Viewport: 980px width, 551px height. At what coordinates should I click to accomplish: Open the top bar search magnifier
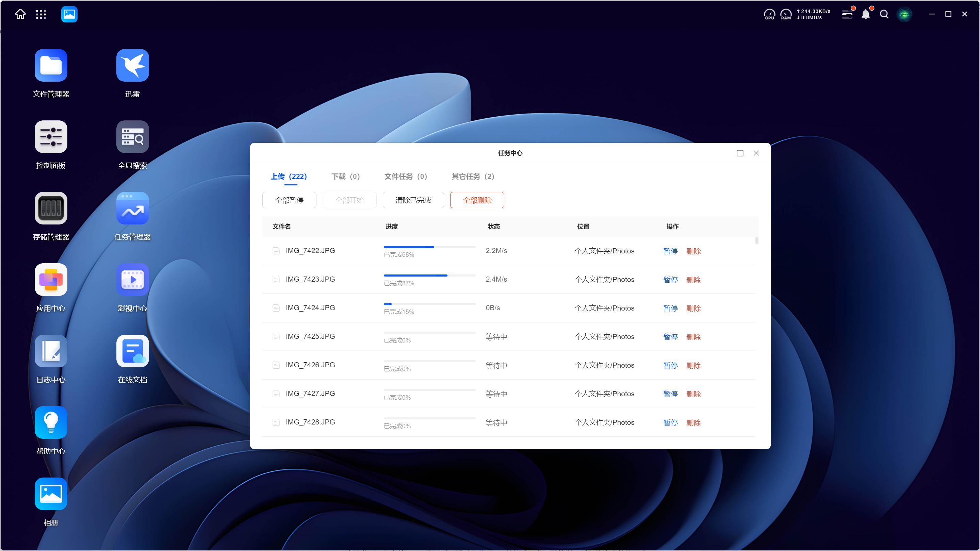point(884,14)
